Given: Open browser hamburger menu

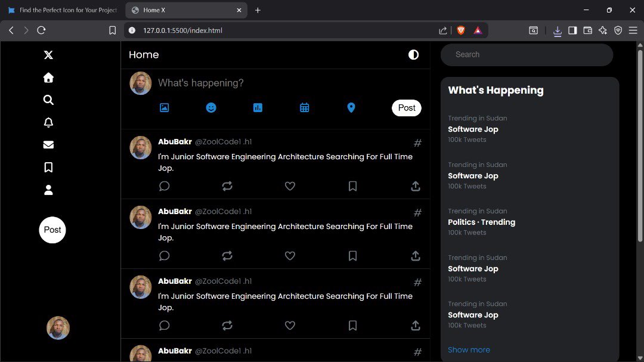Looking at the screenshot, I should click(x=633, y=30).
